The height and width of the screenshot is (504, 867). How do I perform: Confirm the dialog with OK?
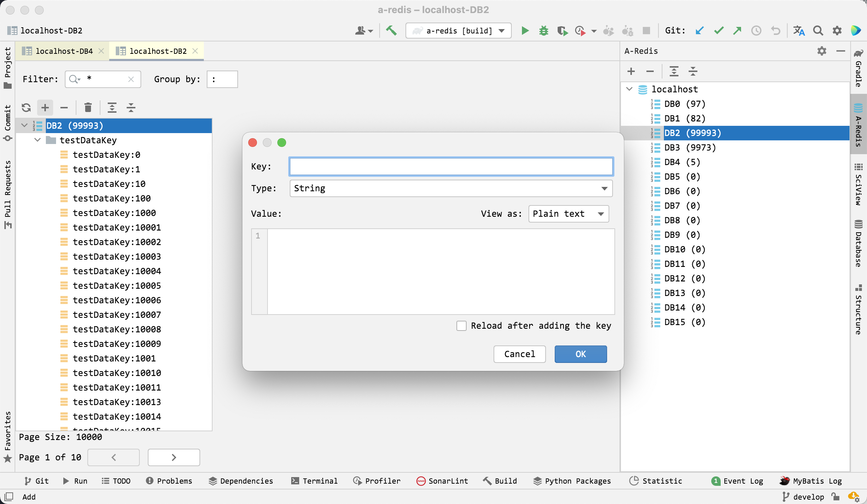(x=581, y=354)
